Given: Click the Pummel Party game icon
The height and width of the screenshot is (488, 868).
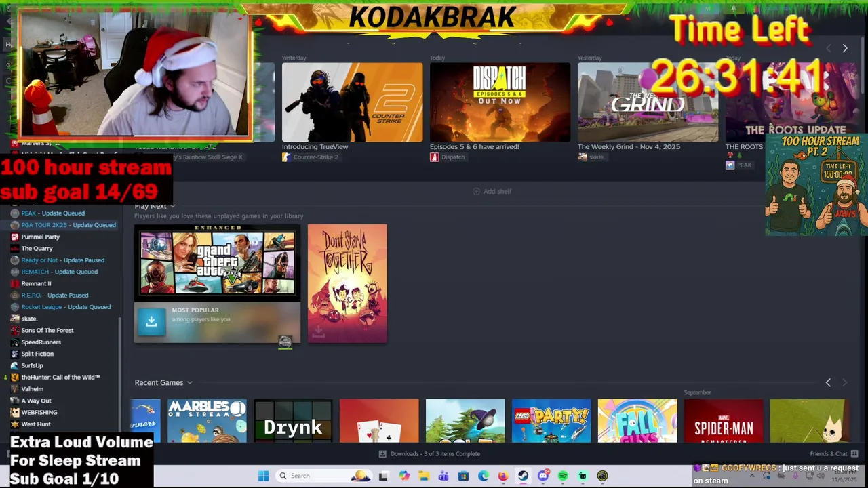Looking at the screenshot, I should (x=15, y=237).
